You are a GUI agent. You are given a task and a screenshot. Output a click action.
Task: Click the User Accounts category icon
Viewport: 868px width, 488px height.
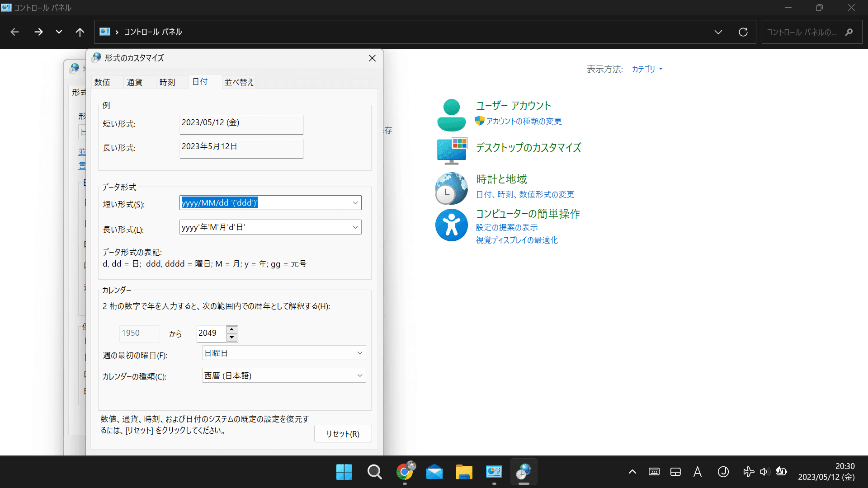451,115
